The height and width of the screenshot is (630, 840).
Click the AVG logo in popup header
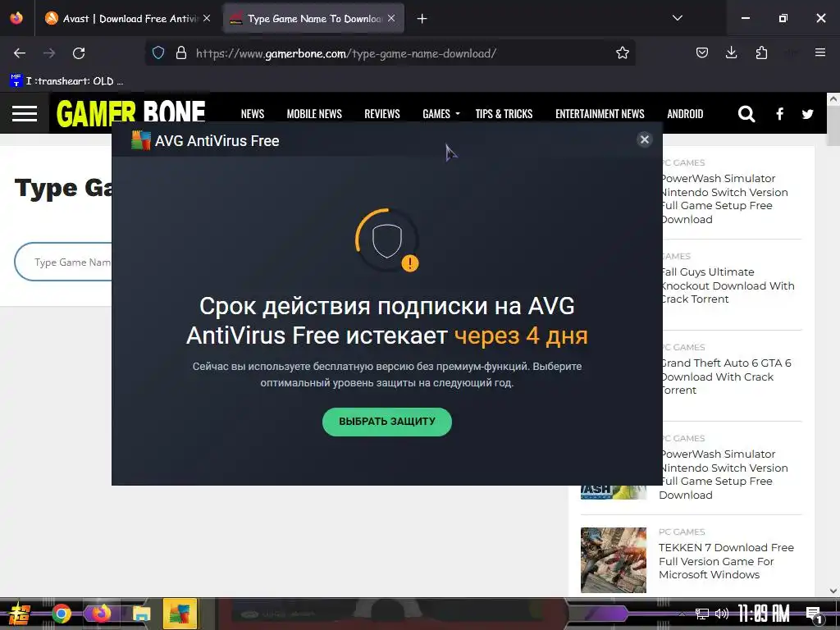click(141, 140)
